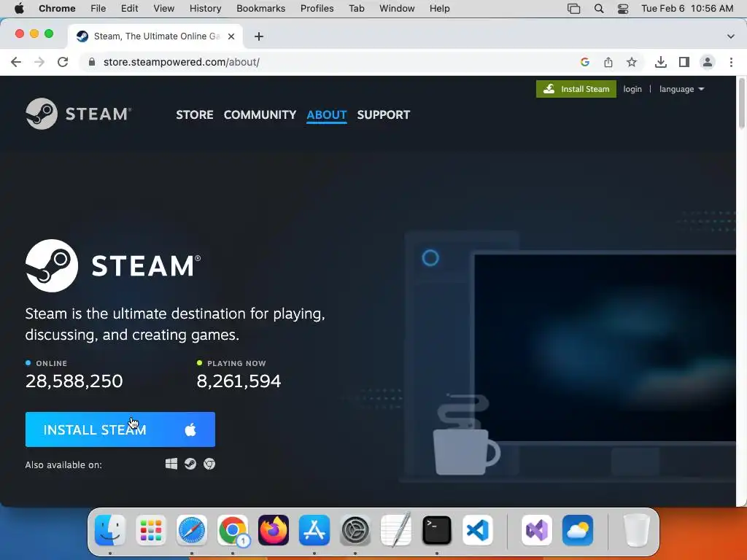Open Chrome downloads icon
The height and width of the screenshot is (560, 747).
(661, 62)
